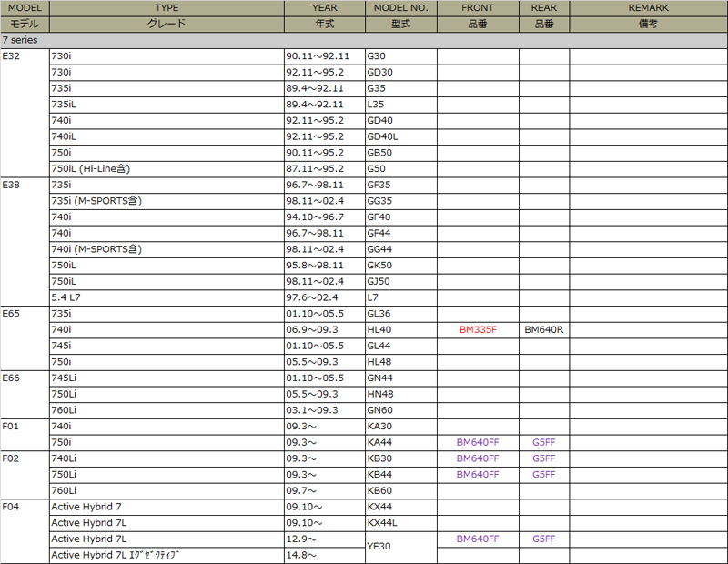Select the "F01" model cell
The width and height of the screenshot is (728, 564).
[x=25, y=435]
